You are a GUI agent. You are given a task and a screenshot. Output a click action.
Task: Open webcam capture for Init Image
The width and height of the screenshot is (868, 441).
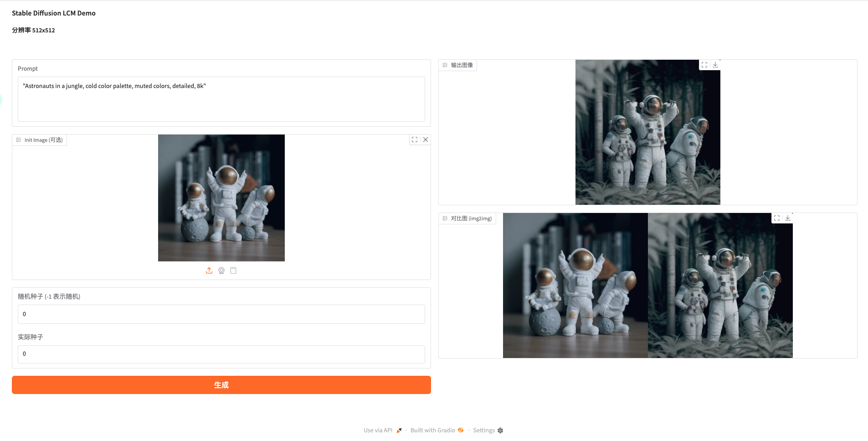click(x=221, y=270)
